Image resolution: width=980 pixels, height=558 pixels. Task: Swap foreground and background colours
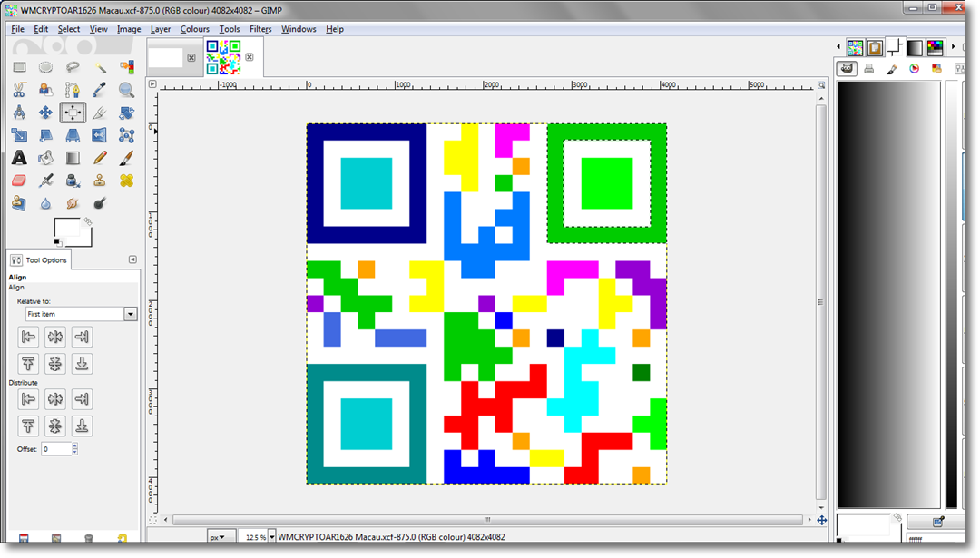[x=88, y=221]
